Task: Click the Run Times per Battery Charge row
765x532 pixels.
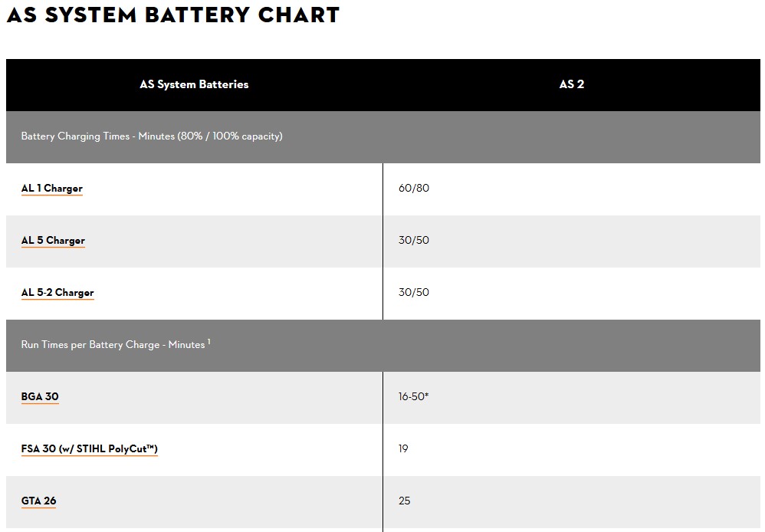Action: click(113, 345)
